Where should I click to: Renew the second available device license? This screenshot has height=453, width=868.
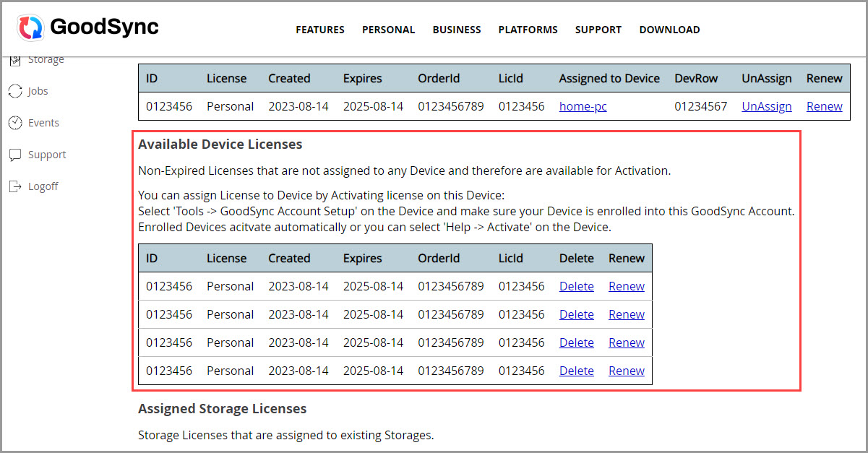point(626,314)
